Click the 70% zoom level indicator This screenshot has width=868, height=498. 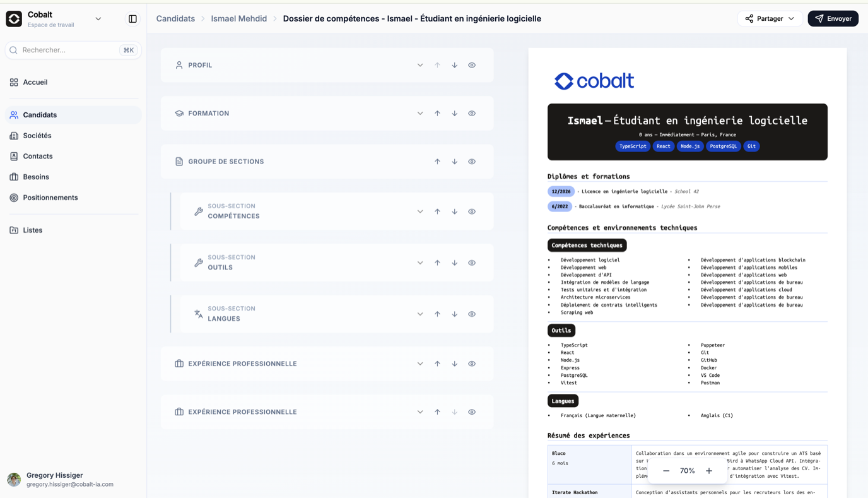pyautogui.click(x=687, y=471)
